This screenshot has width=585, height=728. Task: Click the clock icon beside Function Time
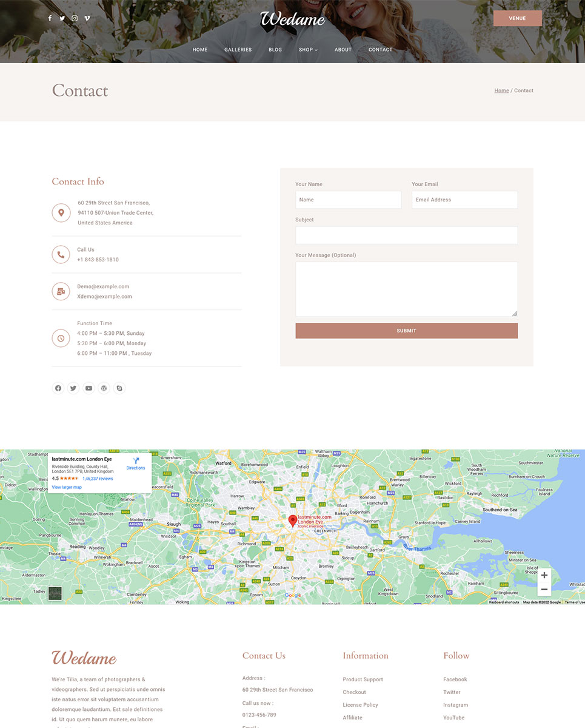click(x=61, y=338)
